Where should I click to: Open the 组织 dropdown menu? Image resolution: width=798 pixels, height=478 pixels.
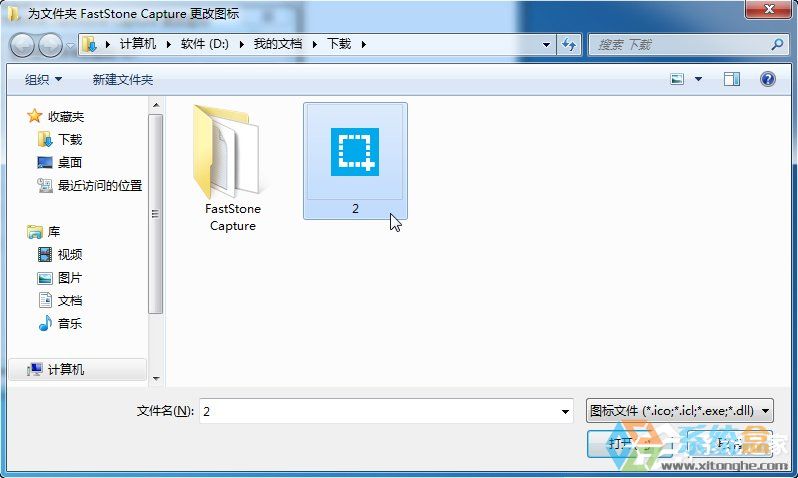tap(43, 79)
